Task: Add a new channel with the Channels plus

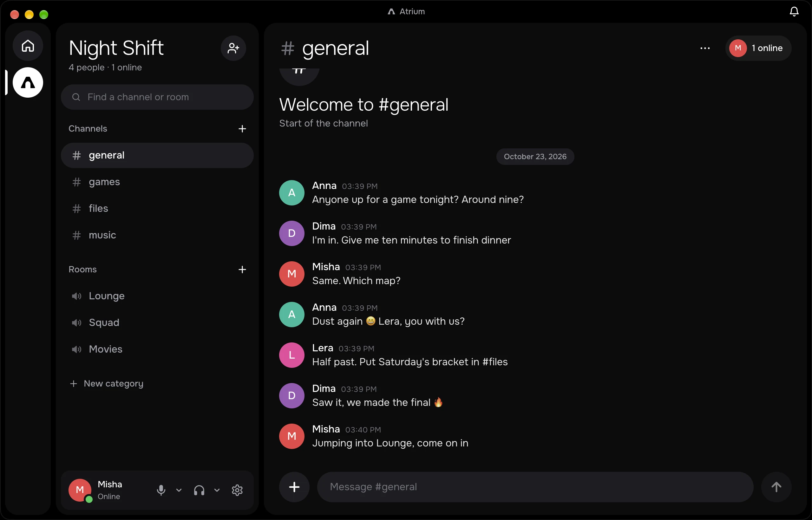Action: click(242, 129)
